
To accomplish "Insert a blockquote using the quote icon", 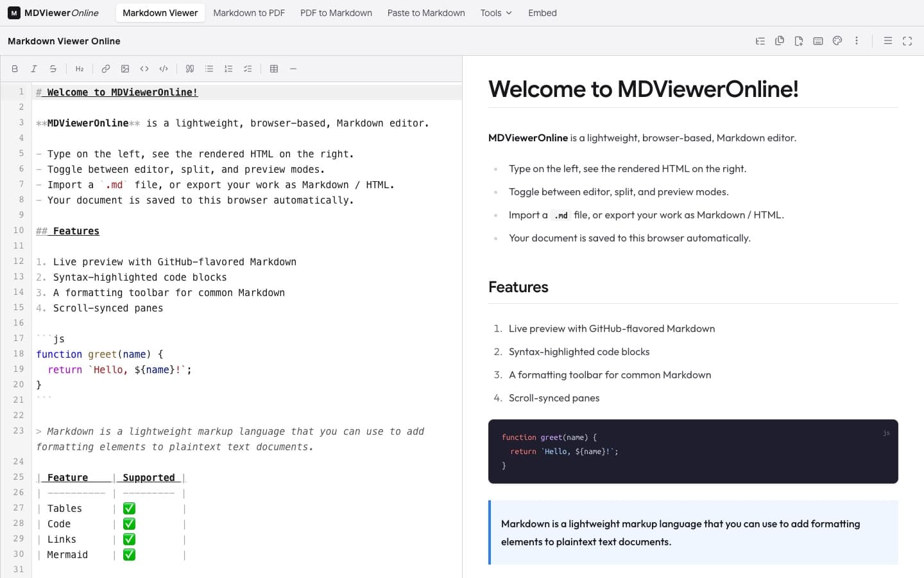I will (x=190, y=69).
